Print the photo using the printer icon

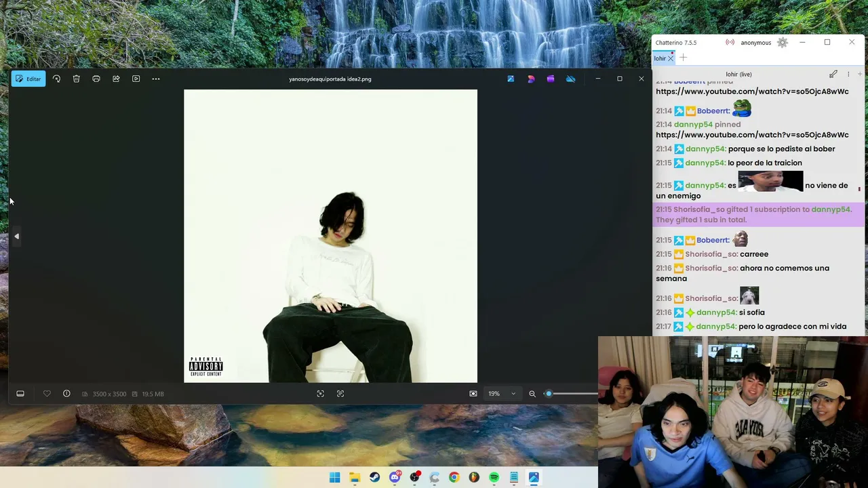click(x=96, y=79)
